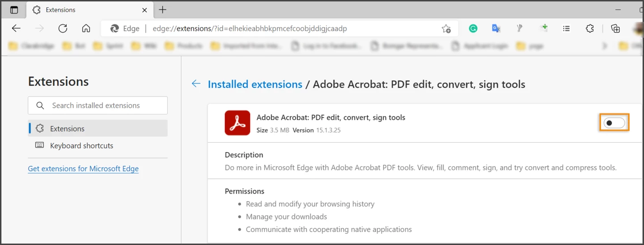
Task: Click in Search installed extensions field
Action: [97, 106]
